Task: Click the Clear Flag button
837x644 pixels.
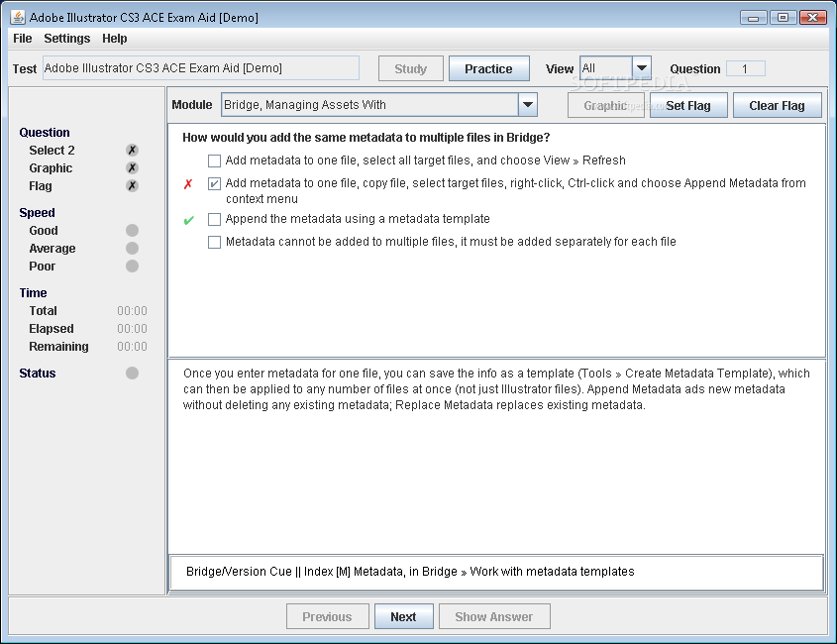Action: 777,105
